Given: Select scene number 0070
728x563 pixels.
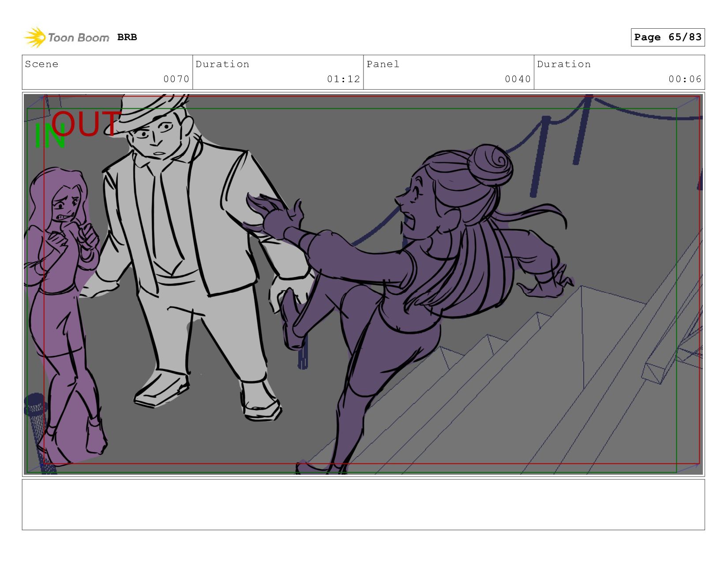Looking at the screenshot, I should [x=176, y=79].
